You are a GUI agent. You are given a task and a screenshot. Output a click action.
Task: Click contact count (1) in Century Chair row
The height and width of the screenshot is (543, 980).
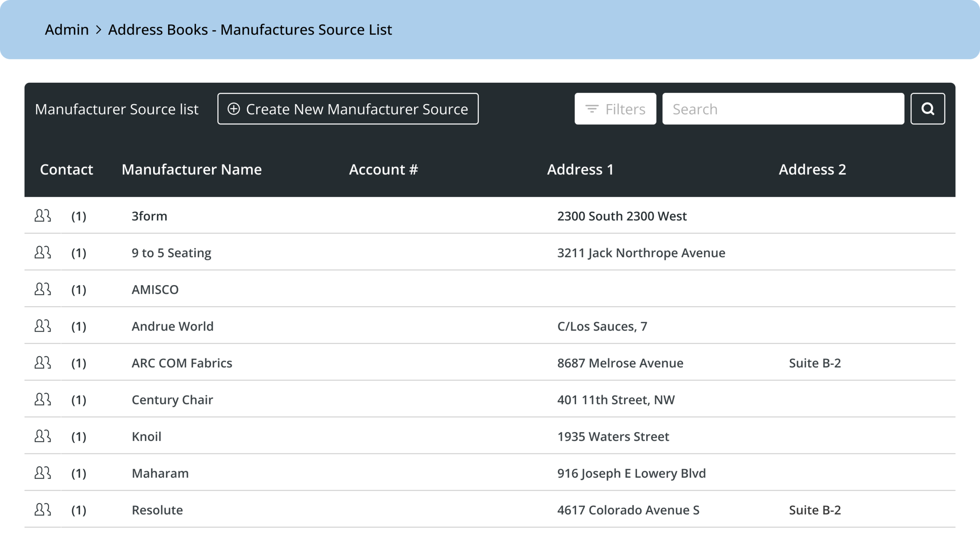coord(79,400)
